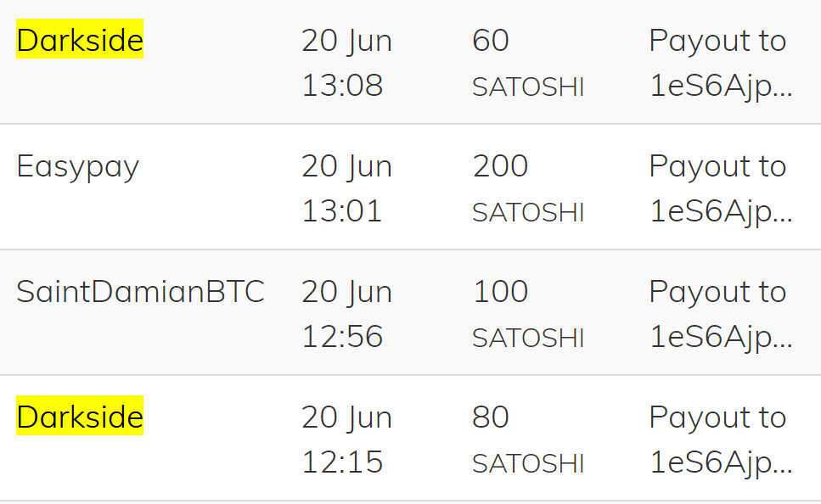
Task: Click the 200 amount value
Action: 500,165
